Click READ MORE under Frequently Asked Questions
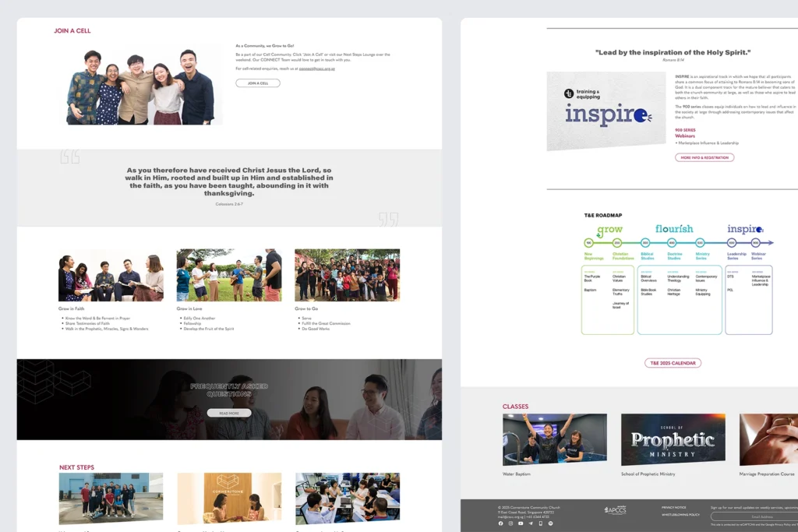 point(229,413)
